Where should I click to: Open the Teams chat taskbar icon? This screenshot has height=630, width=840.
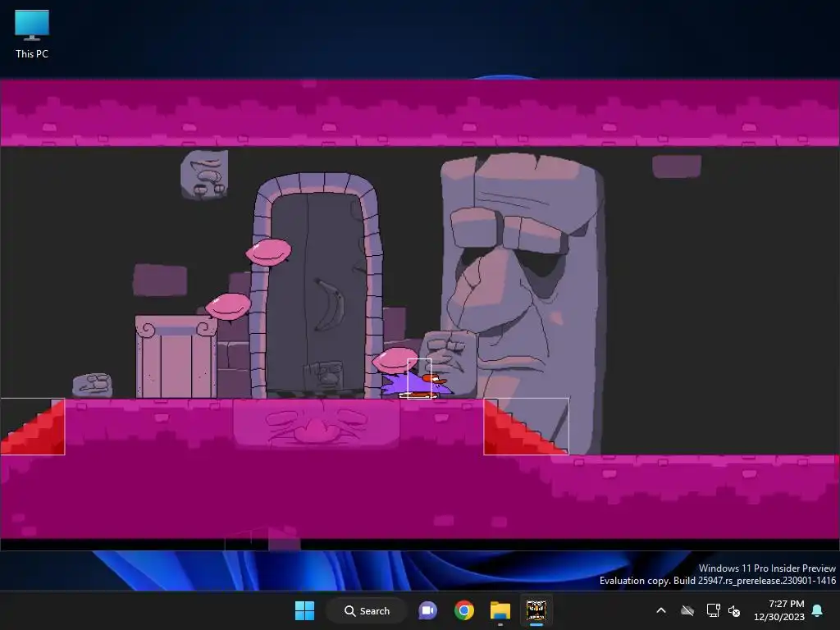click(x=427, y=610)
